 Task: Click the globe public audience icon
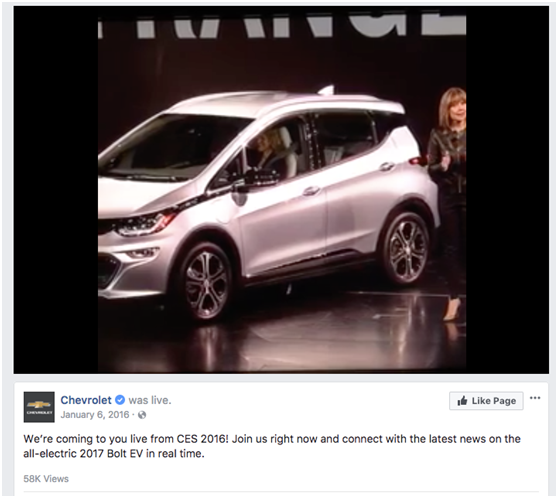(142, 415)
